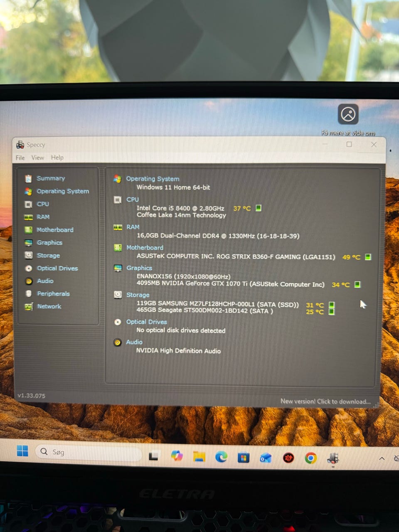This screenshot has width=399, height=532.
Task: Open Audio from the left sidebar
Action: click(45, 281)
